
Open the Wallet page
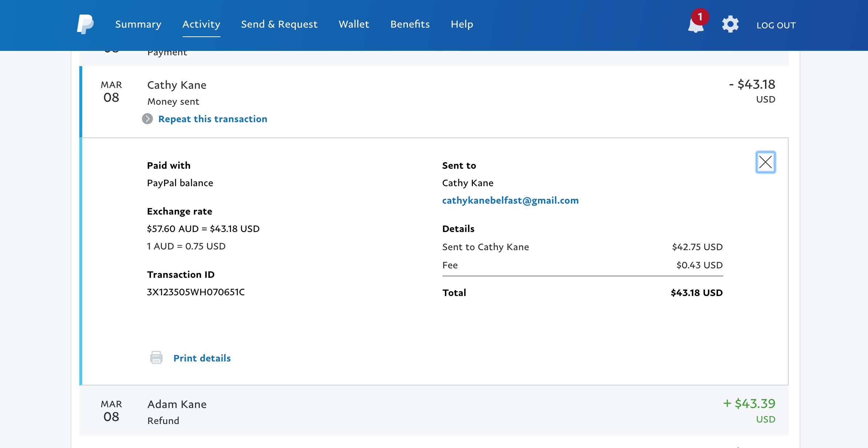coord(354,24)
